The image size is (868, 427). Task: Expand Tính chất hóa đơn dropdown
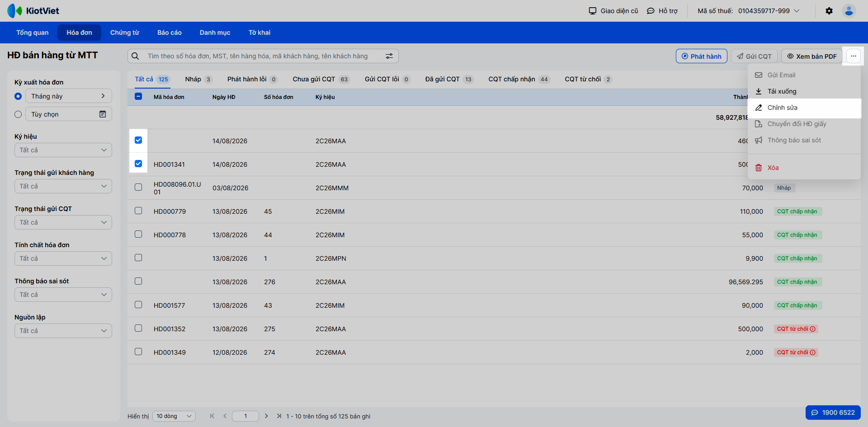point(63,258)
